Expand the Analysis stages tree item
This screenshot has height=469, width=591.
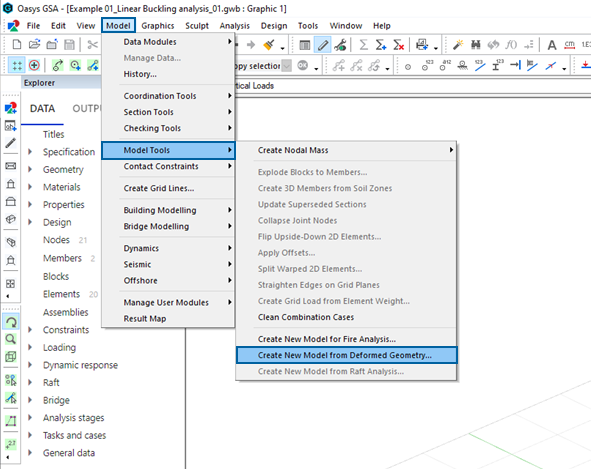pos(30,418)
